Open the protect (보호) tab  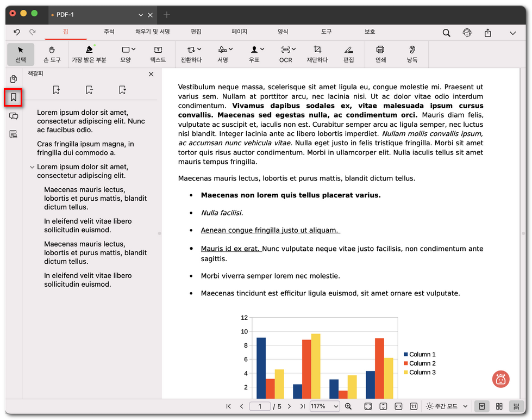point(370,32)
